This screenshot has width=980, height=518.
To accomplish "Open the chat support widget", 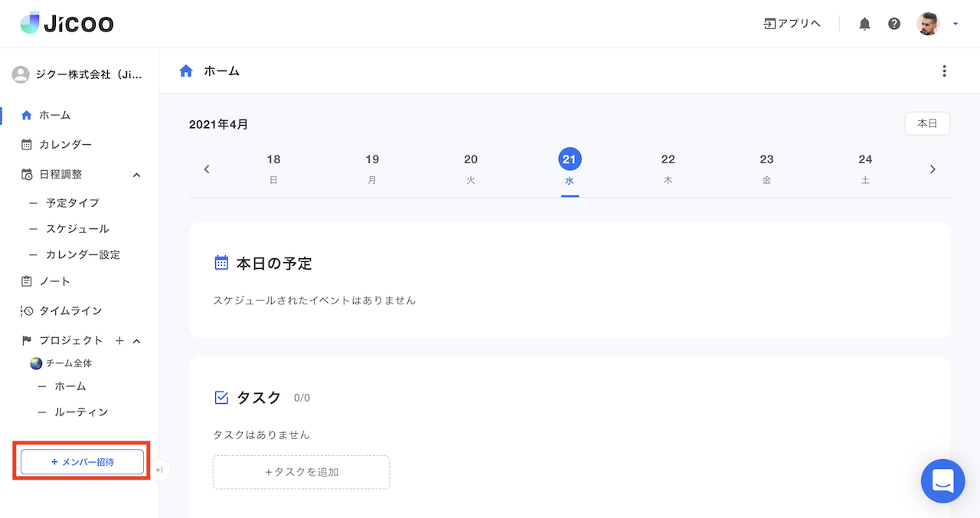I will click(x=942, y=481).
